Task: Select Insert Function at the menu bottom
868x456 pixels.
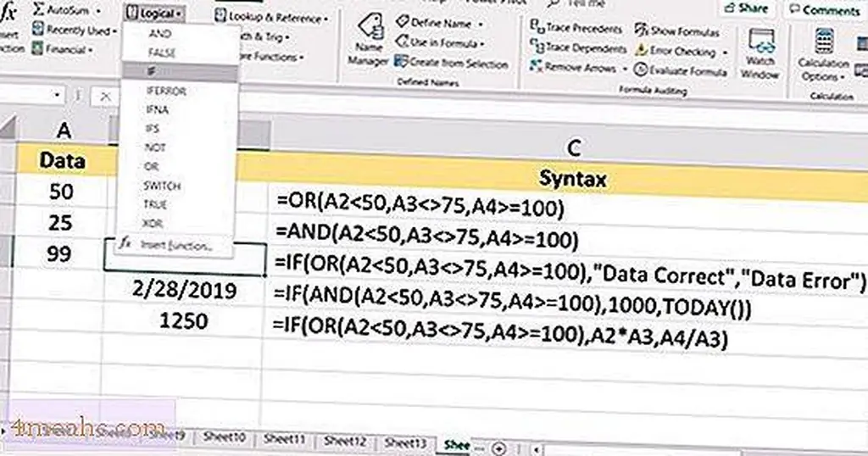Action: (177, 245)
